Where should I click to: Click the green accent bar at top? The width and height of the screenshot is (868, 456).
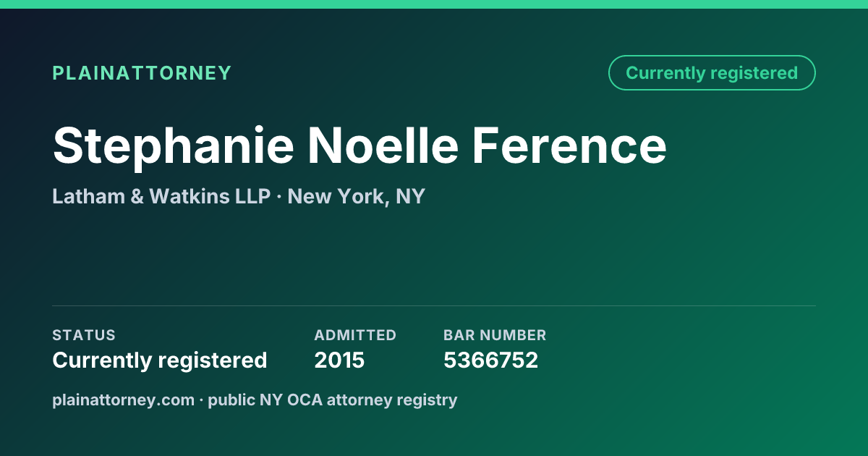pyautogui.click(x=434, y=4)
